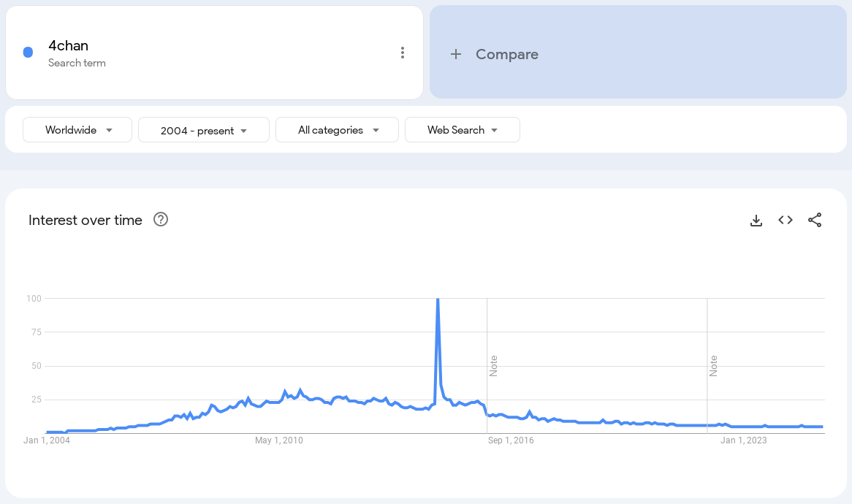Change the Web Search type dropdown
The image size is (852, 504).
463,130
